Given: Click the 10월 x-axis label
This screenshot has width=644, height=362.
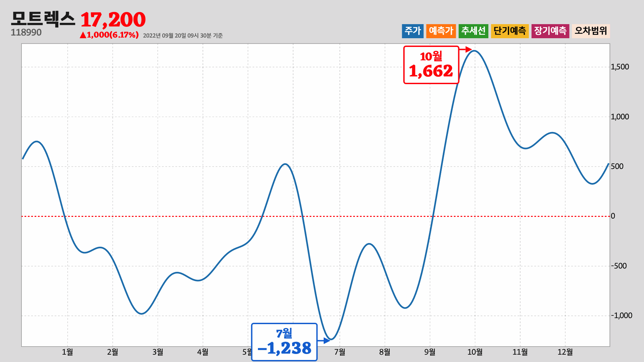Looking at the screenshot, I should (x=475, y=352).
